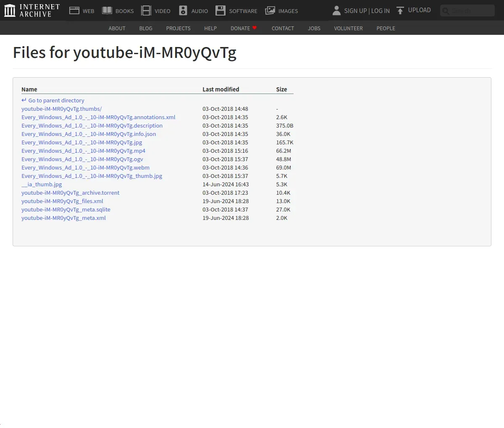
Task: Open the youtube-iM-MR0yQvTg.thumbs/ folder
Action: point(61,109)
